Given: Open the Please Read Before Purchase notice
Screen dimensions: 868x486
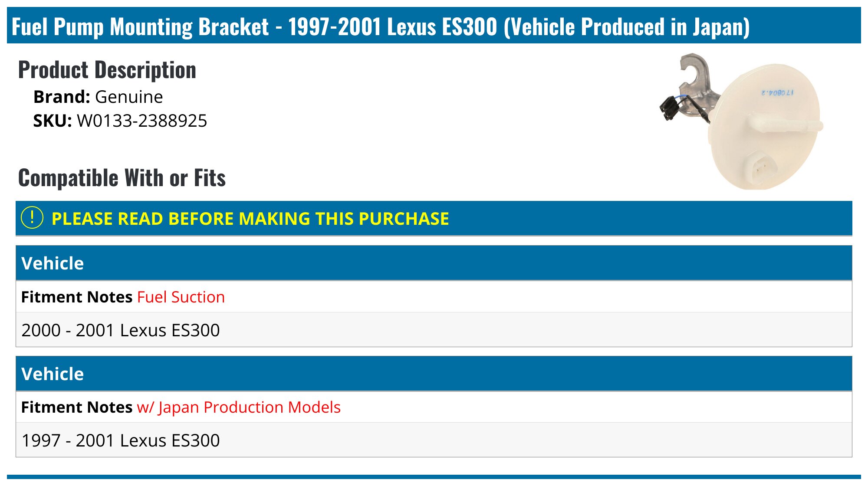Looking at the screenshot, I should coord(250,219).
